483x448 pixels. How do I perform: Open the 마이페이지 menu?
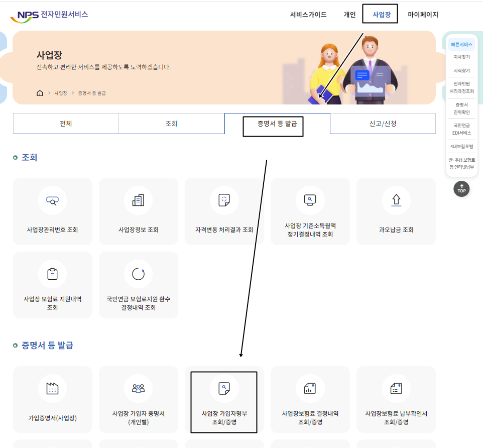click(x=422, y=14)
